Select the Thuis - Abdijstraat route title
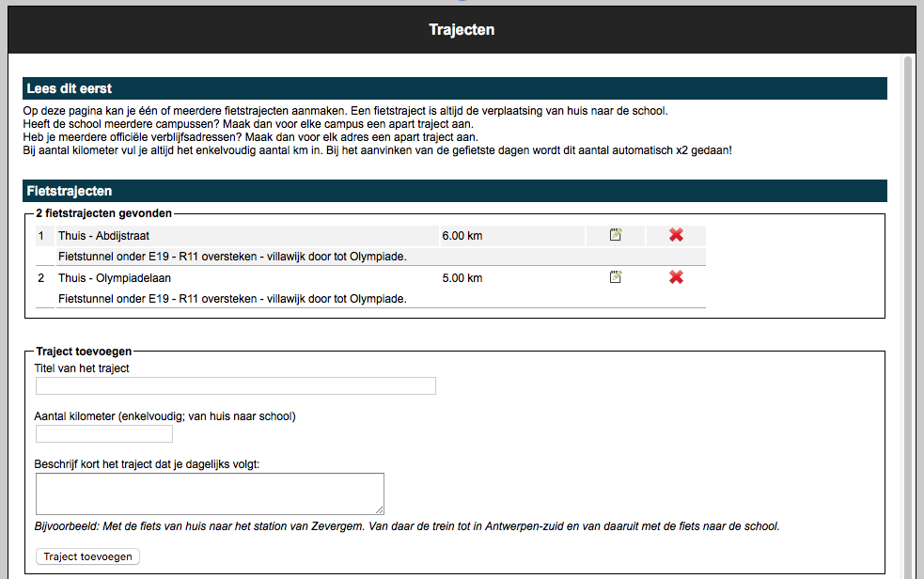Image resolution: width=924 pixels, height=579 pixels. tap(103, 236)
